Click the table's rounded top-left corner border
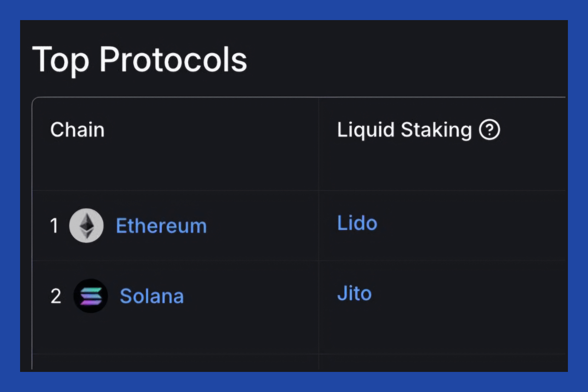Image resolution: width=588 pixels, height=392 pixels. [34, 99]
